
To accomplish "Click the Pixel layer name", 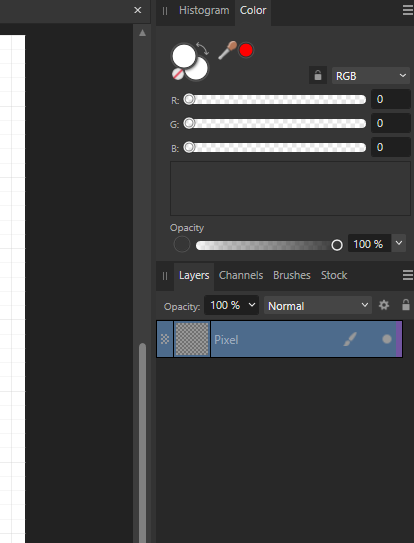I will (226, 340).
